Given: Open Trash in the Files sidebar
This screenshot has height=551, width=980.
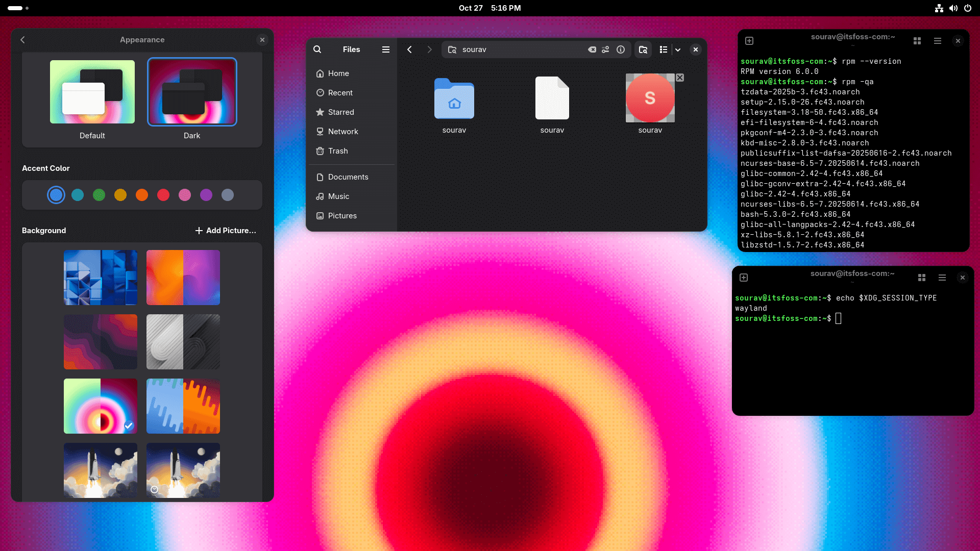Looking at the screenshot, I should coord(337,151).
